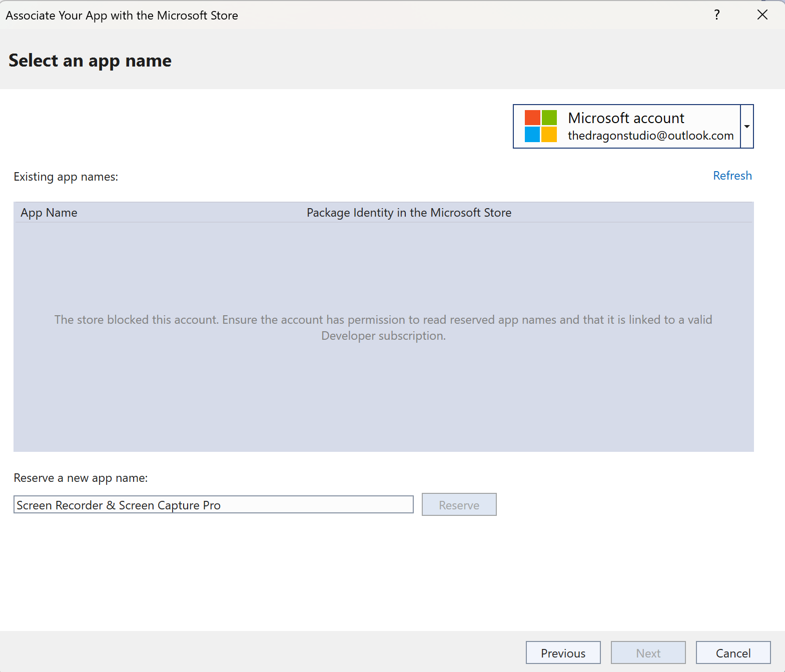Click the dialog title Associate Your App
The height and width of the screenshot is (672, 785).
[122, 16]
